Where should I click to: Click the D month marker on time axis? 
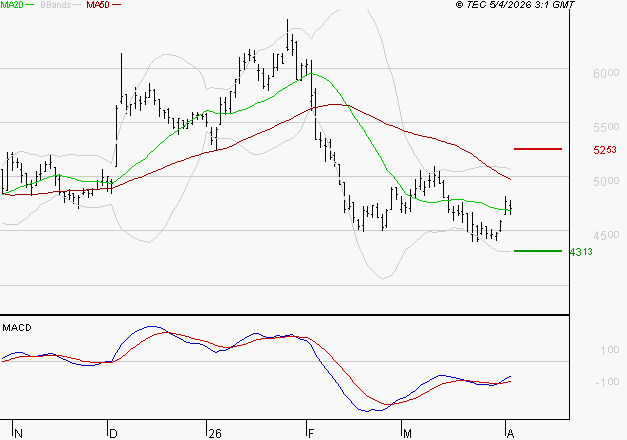113,434
